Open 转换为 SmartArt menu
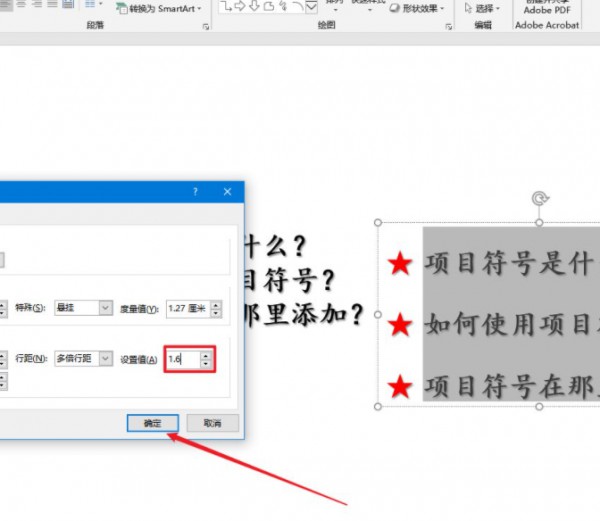Image resolution: width=600 pixels, height=521 pixels. click(158, 8)
